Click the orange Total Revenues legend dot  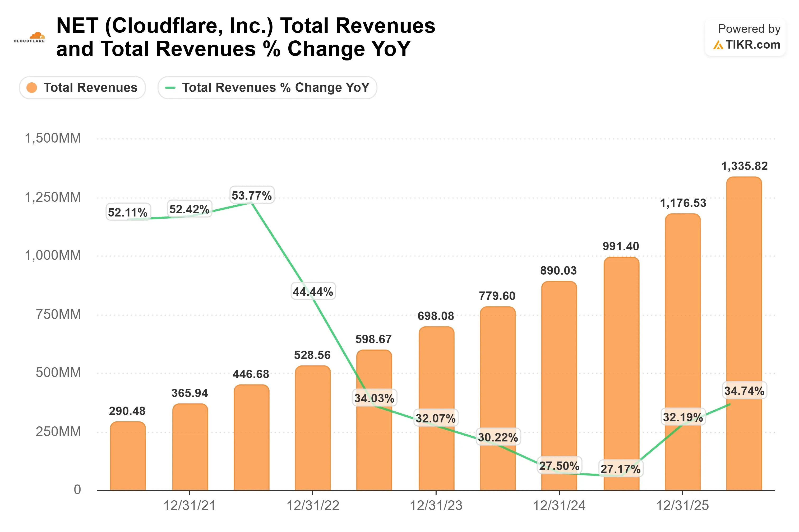tap(31, 88)
